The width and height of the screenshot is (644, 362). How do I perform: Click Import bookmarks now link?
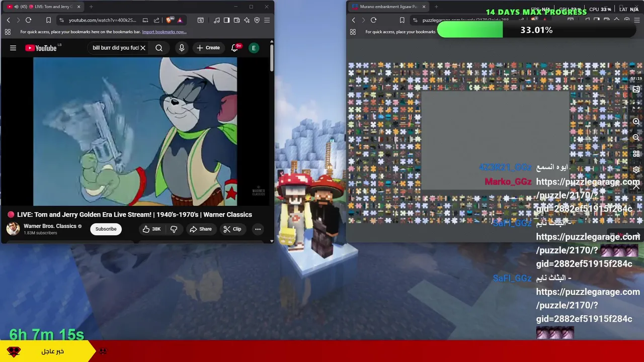coord(164,32)
